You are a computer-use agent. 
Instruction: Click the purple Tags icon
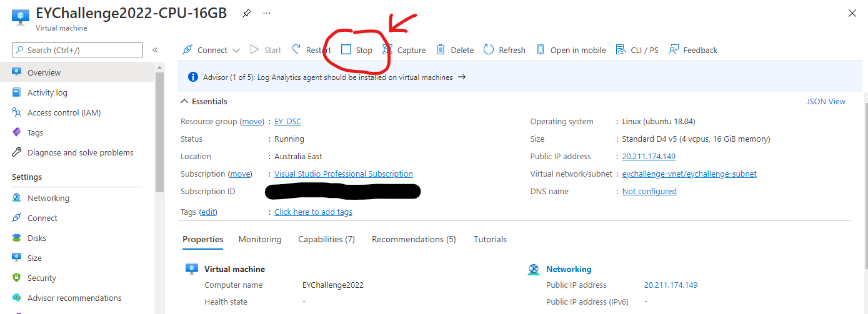(x=17, y=132)
